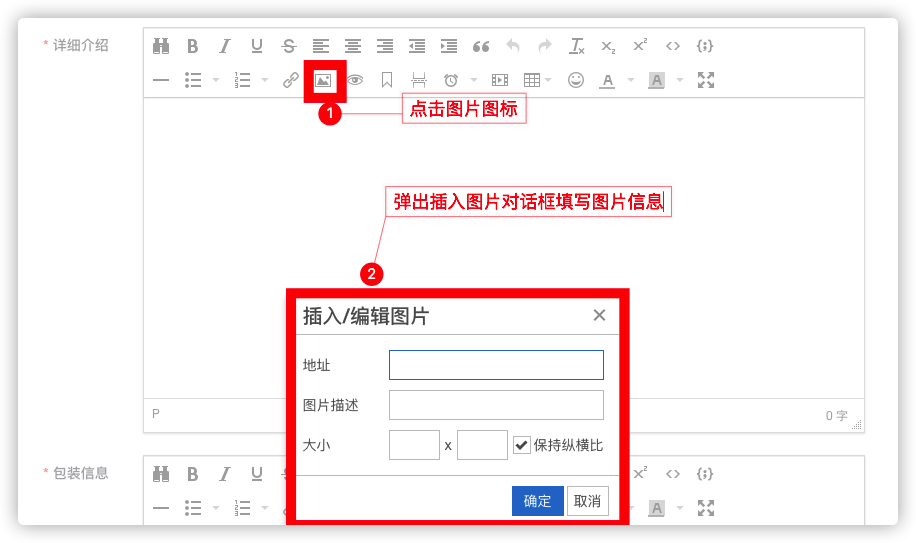Viewport: 916px width, 543px height.
Task: Toggle fullscreen mode in 详细介绍 editor
Action: click(x=706, y=80)
